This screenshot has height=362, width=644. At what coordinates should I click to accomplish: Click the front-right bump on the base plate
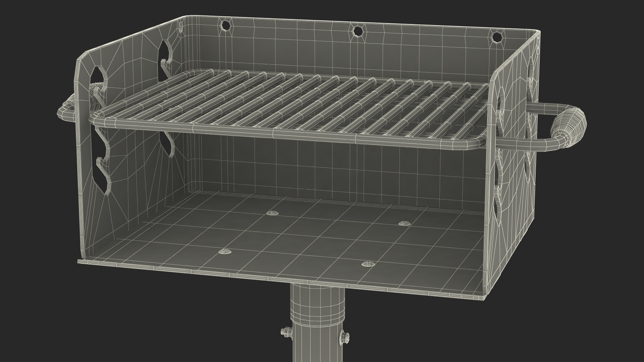click(x=368, y=264)
